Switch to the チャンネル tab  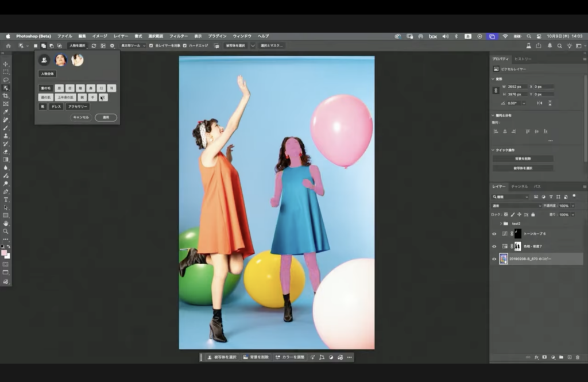point(519,187)
